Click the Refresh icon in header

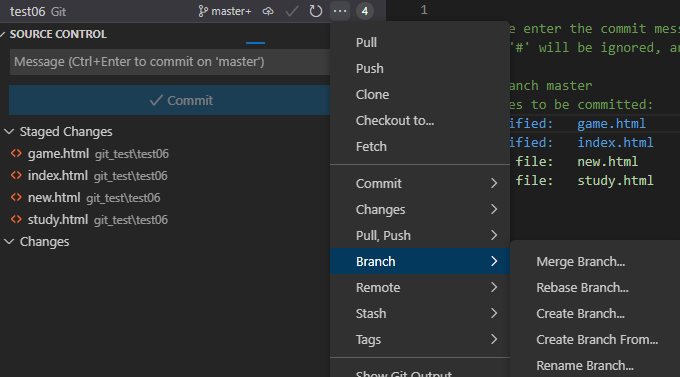[315, 11]
